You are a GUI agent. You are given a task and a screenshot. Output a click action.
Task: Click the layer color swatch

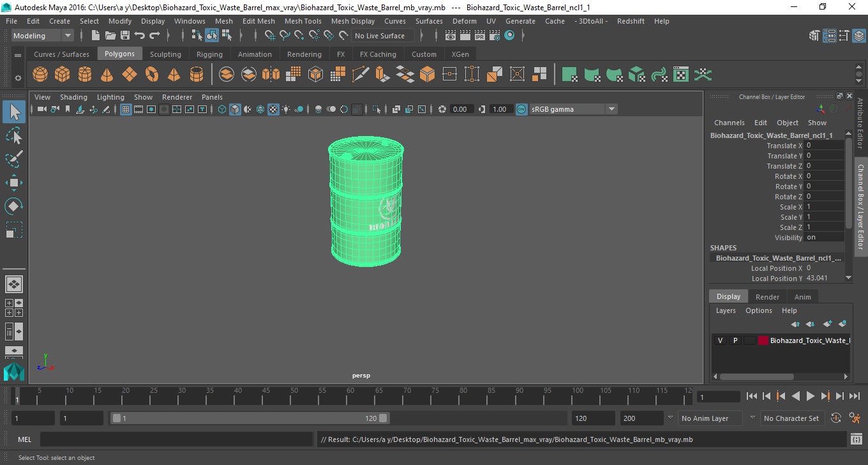pyautogui.click(x=763, y=340)
